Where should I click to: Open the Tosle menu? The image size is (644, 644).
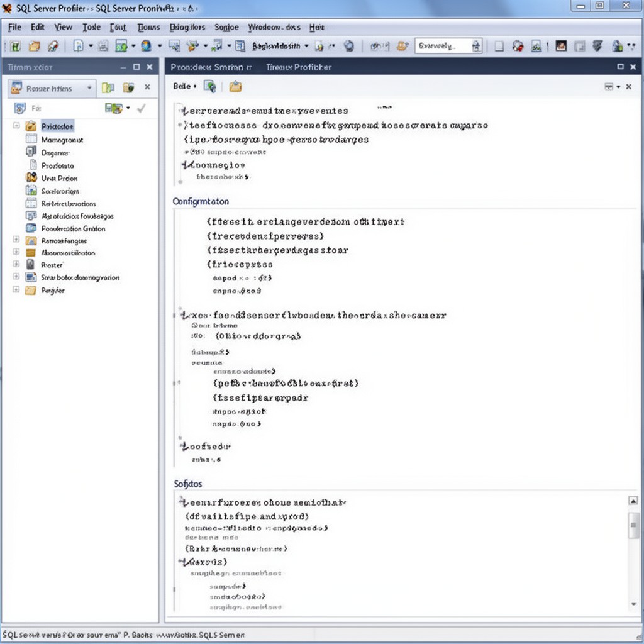point(92,27)
